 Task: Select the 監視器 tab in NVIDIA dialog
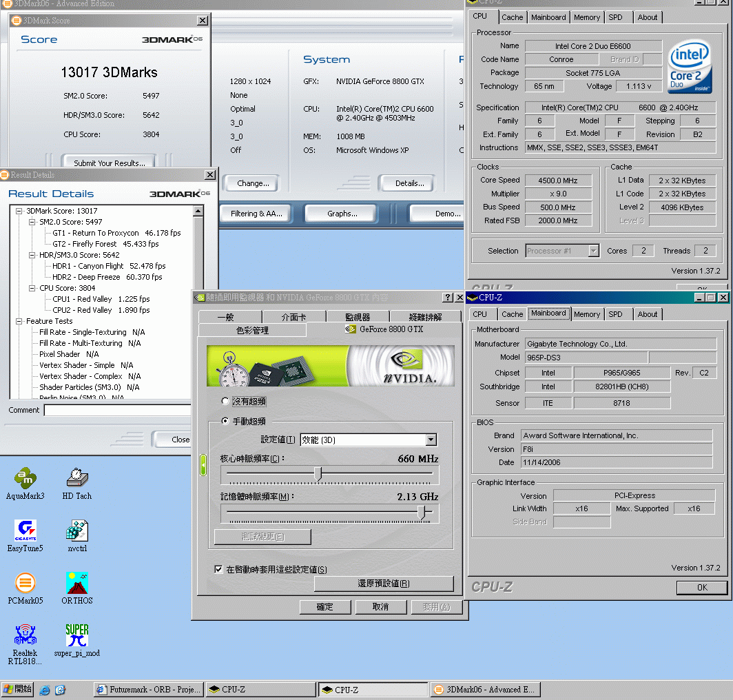pos(358,317)
